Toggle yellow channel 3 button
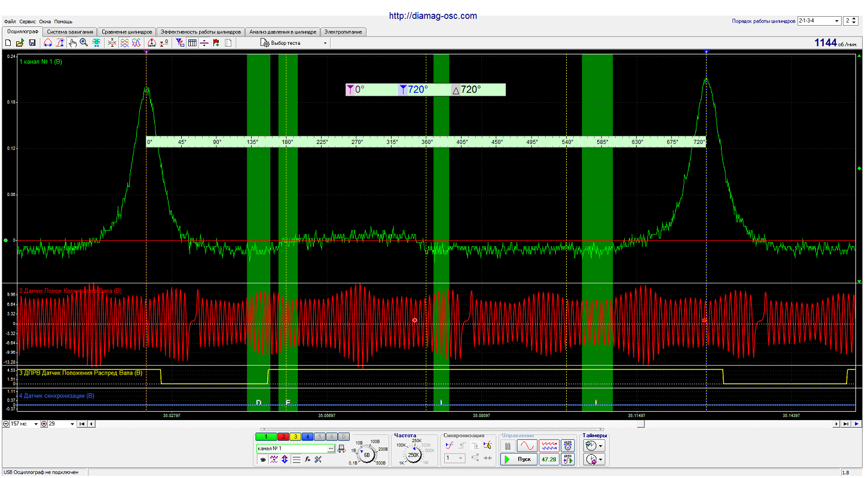 (x=295, y=437)
